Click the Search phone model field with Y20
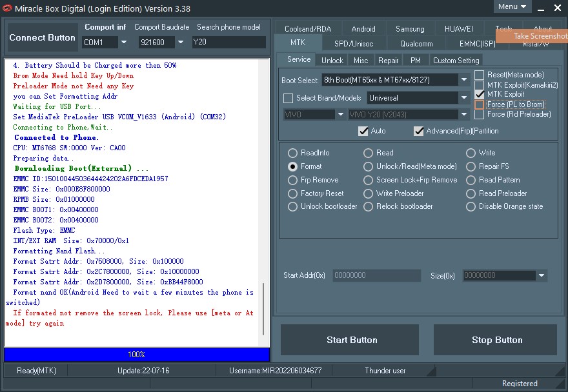568x392 pixels. click(x=229, y=42)
